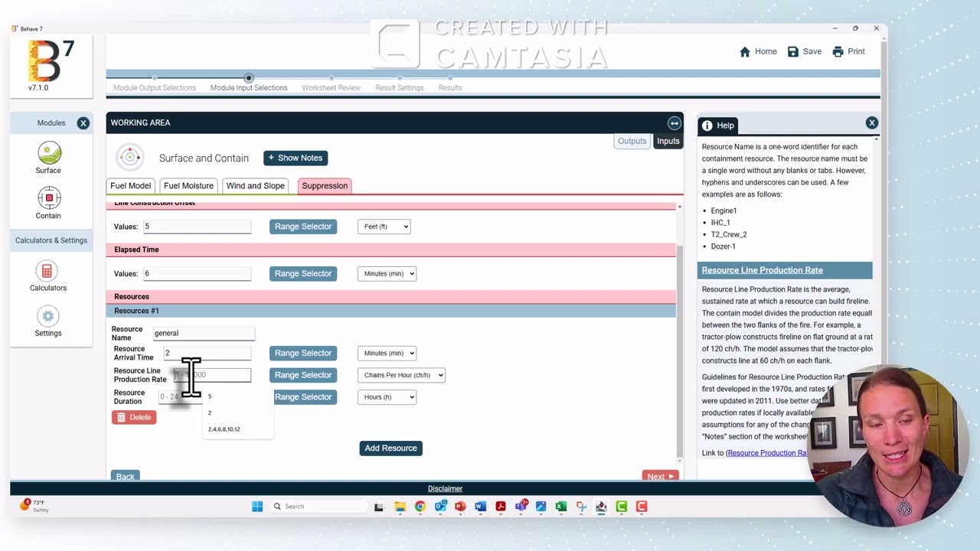980x551 pixels.
Task: Open Line Construction Offset Feet unit dropdown
Action: pos(384,227)
